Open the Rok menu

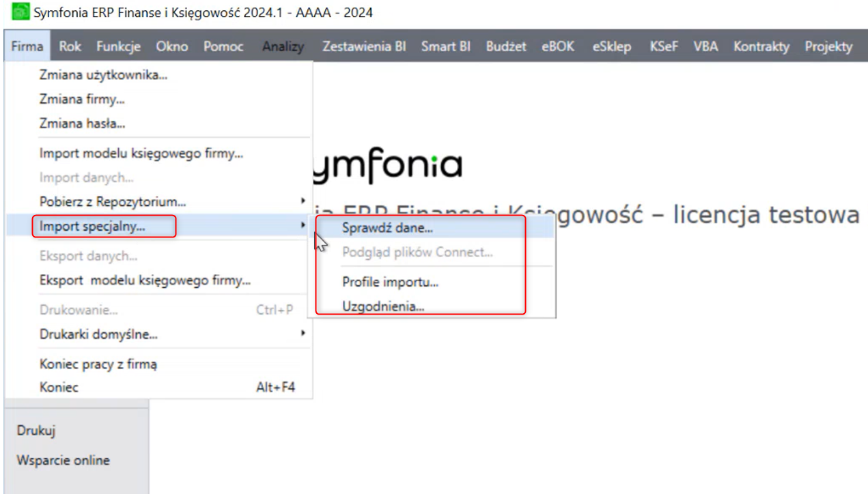click(x=70, y=46)
